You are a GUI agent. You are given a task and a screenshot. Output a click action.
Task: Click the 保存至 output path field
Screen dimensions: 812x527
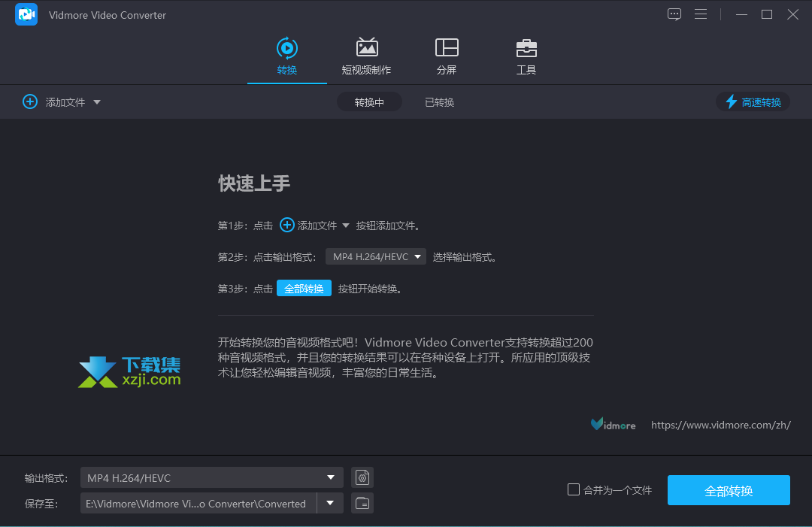[x=198, y=503]
